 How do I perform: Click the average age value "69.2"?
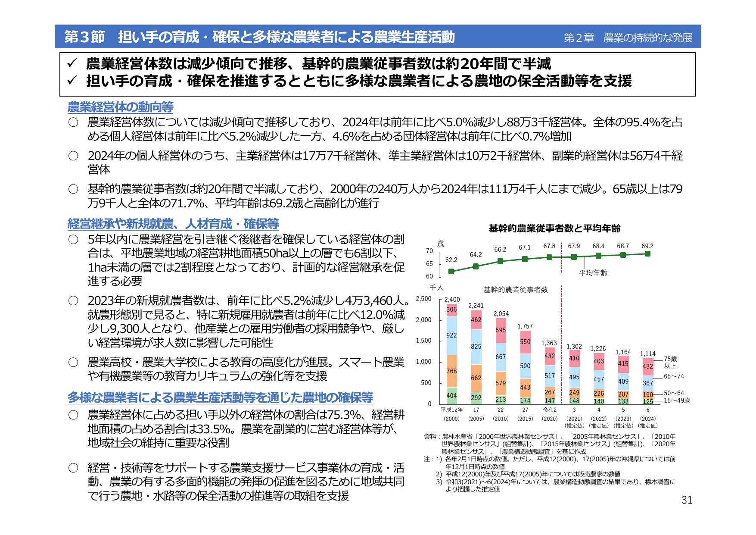pos(647,246)
